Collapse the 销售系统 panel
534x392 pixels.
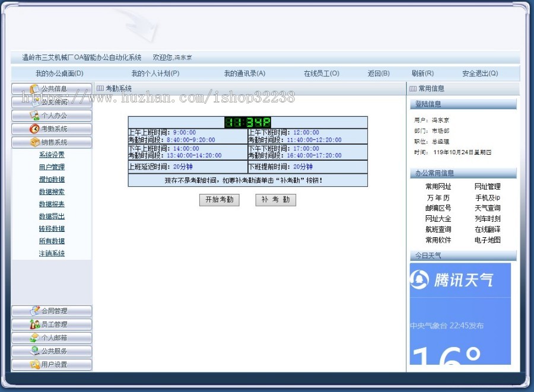point(50,142)
